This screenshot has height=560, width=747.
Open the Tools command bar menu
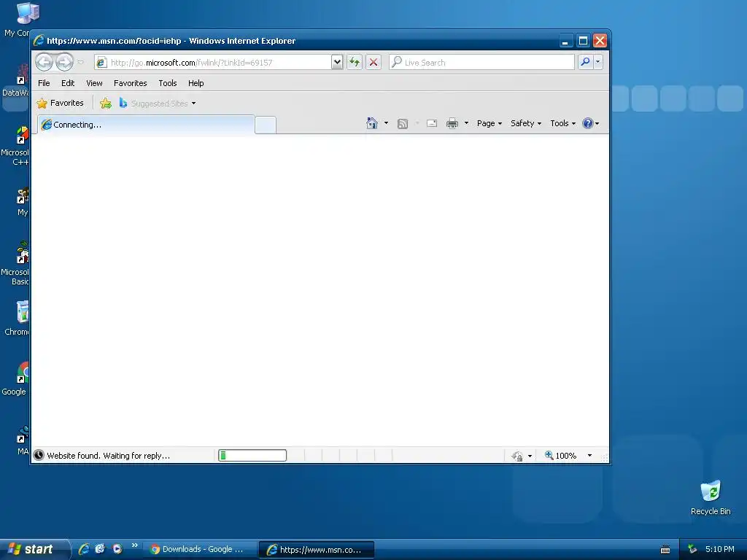point(562,123)
